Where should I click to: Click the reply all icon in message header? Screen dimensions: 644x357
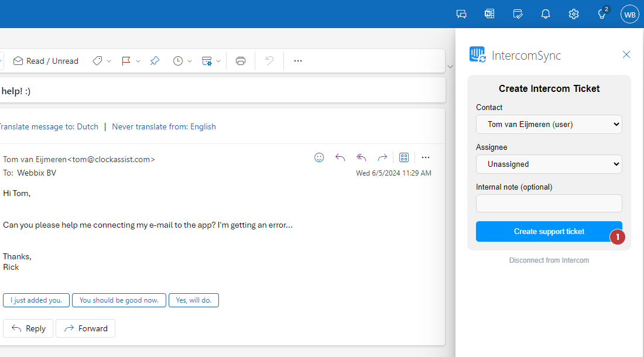click(x=361, y=157)
